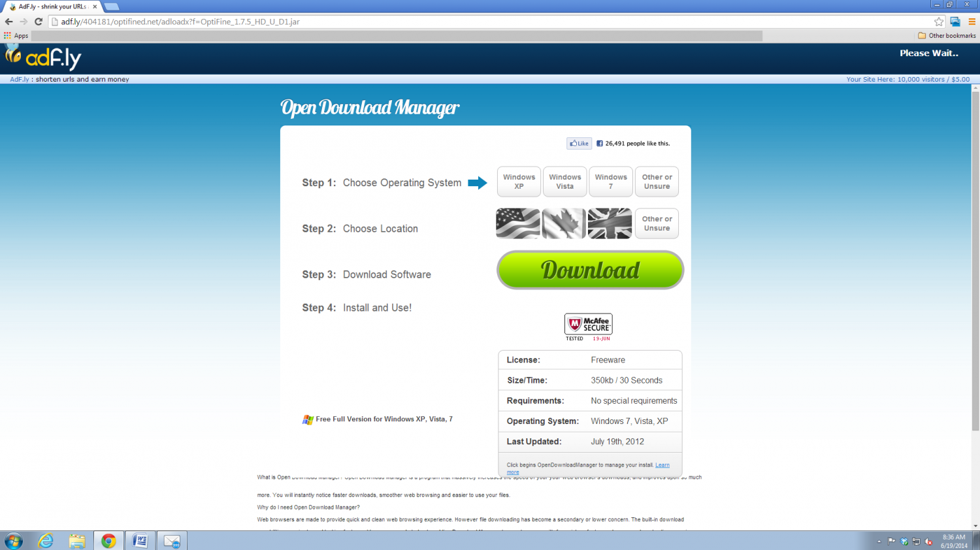Go back with the browser back arrow
The height and width of the screenshot is (550, 980).
click(8, 22)
